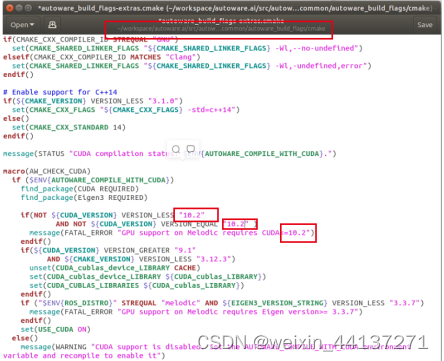Click the "3.12.3" version string
This screenshot has height=361, width=444.
pos(213,259)
